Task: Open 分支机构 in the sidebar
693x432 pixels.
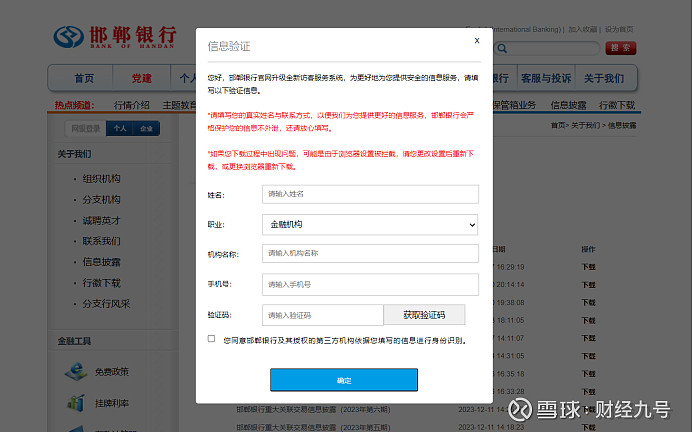Action: (101, 199)
